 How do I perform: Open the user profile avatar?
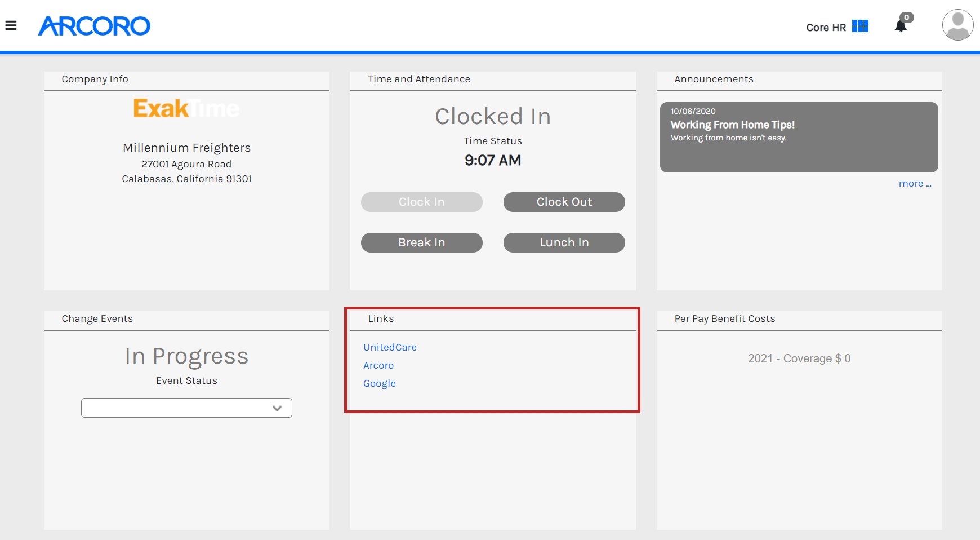[x=957, y=25]
